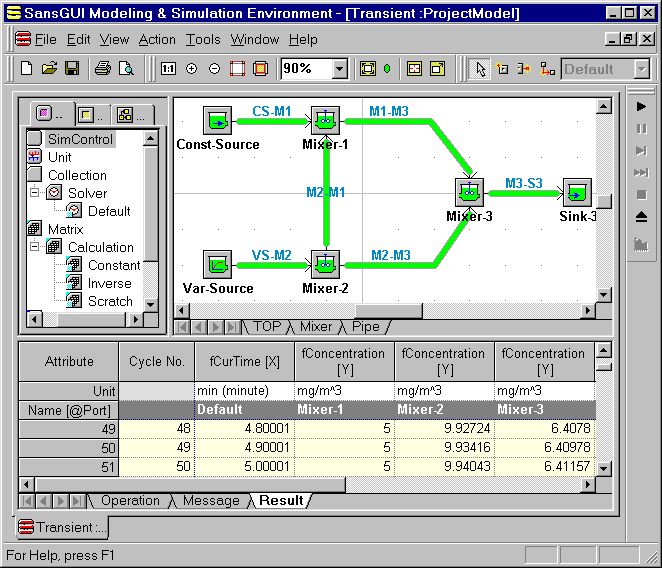Image resolution: width=662 pixels, height=568 pixels.
Task: Switch to the Pipe diagram tab
Action: (x=365, y=326)
